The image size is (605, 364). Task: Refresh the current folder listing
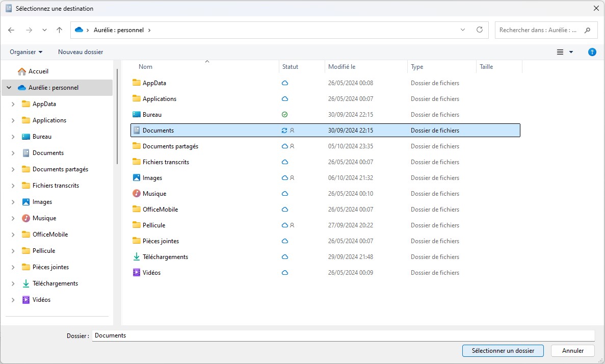click(480, 30)
